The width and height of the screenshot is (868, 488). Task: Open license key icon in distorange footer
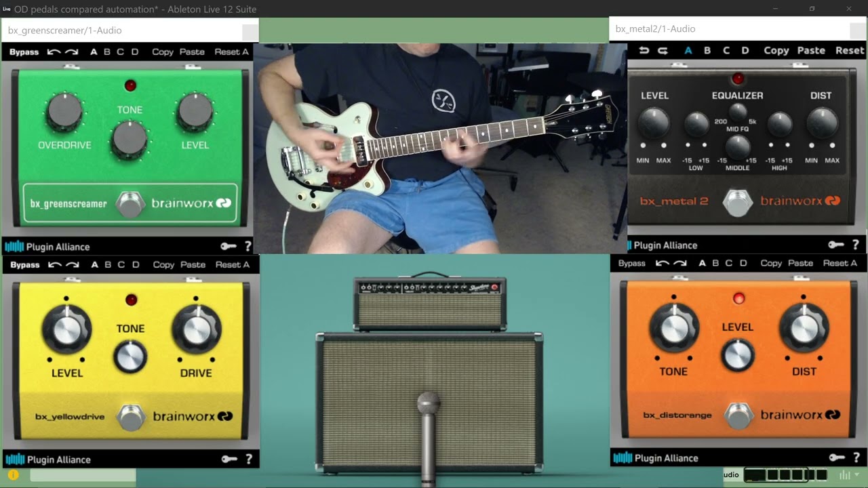837,458
